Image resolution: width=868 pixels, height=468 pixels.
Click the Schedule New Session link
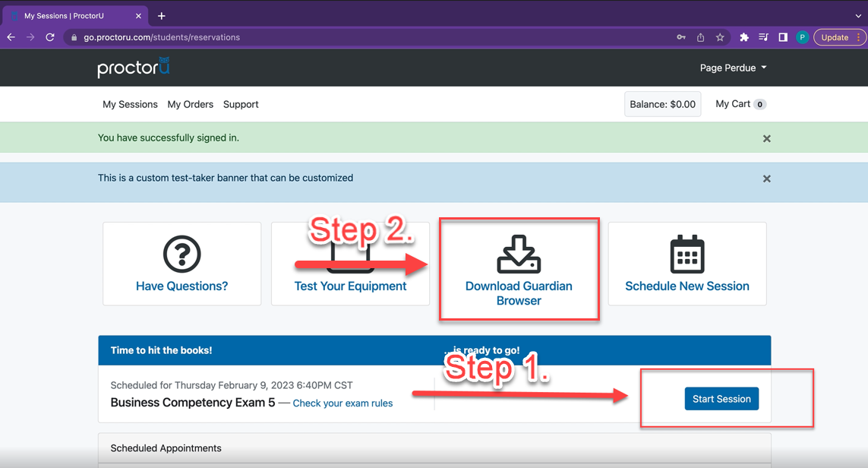(x=687, y=286)
